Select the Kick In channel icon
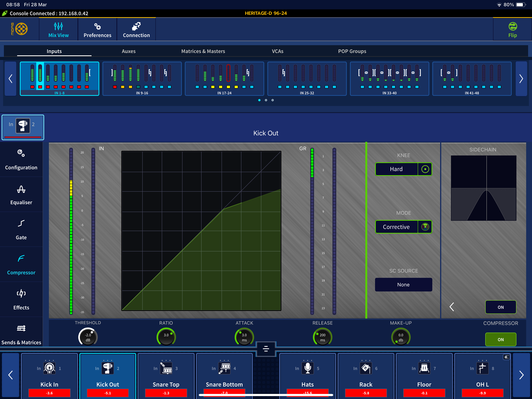This screenshot has height=399, width=532. (x=49, y=368)
